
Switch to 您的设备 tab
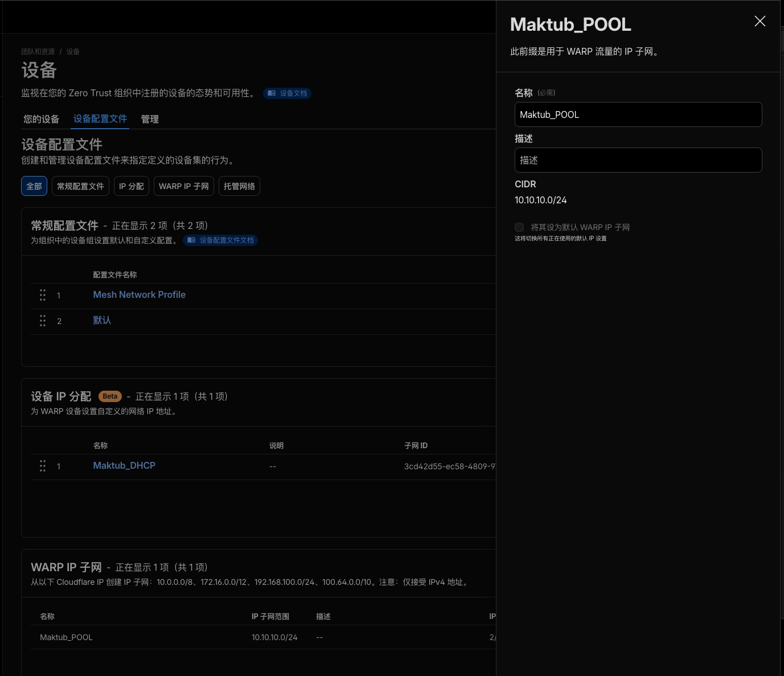point(41,119)
